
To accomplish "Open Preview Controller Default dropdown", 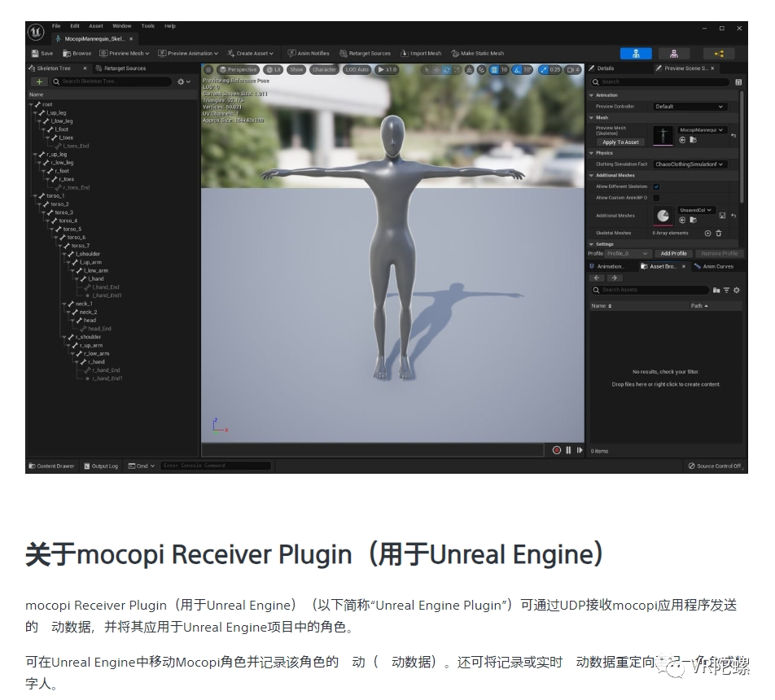I will click(x=689, y=107).
